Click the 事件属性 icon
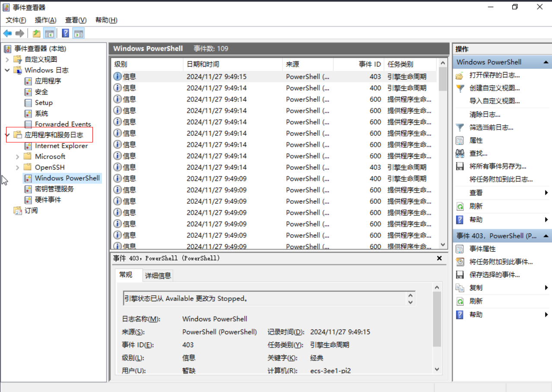Viewport: 552px width, 392px height. click(x=460, y=249)
